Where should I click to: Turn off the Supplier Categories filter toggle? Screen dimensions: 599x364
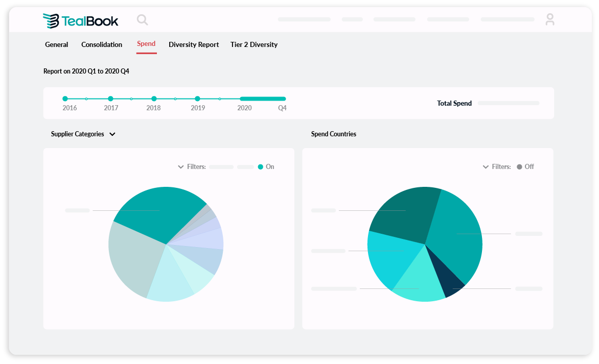pyautogui.click(x=262, y=166)
